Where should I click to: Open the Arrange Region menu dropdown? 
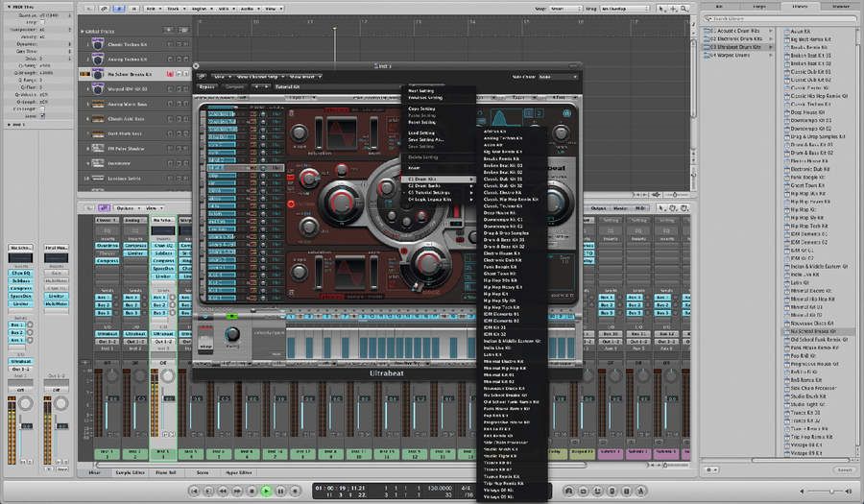click(x=202, y=9)
